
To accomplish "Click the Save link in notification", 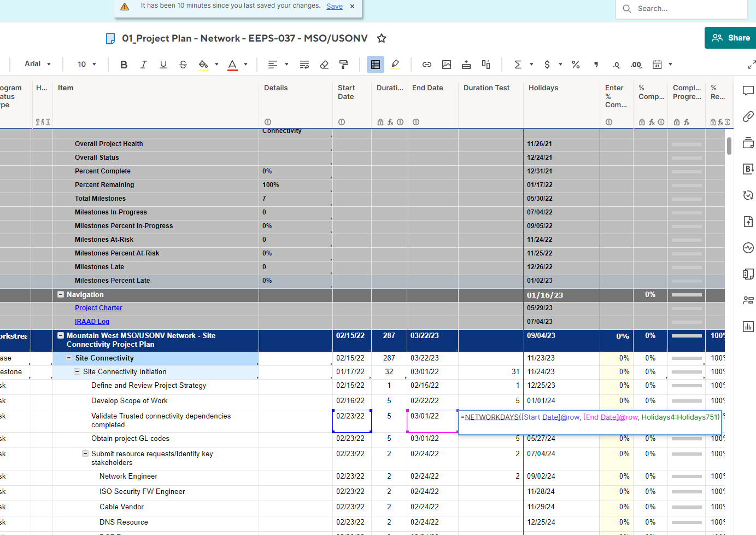I will (x=335, y=7).
